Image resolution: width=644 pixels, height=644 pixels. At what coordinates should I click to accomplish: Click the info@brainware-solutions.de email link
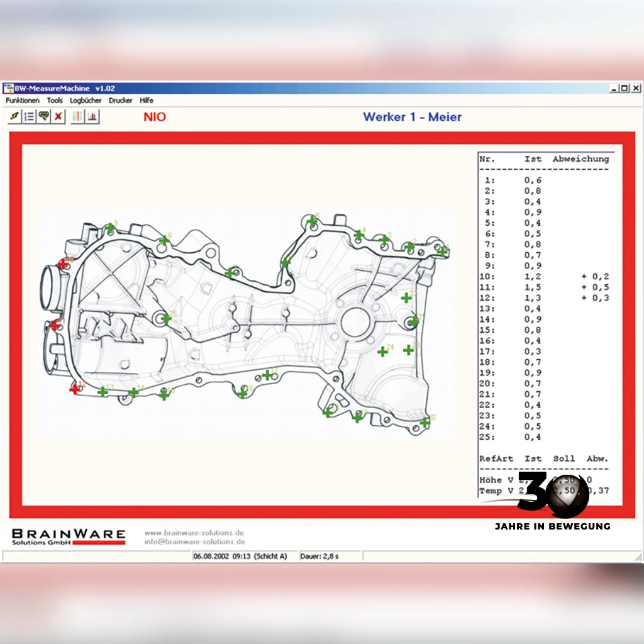tap(195, 541)
